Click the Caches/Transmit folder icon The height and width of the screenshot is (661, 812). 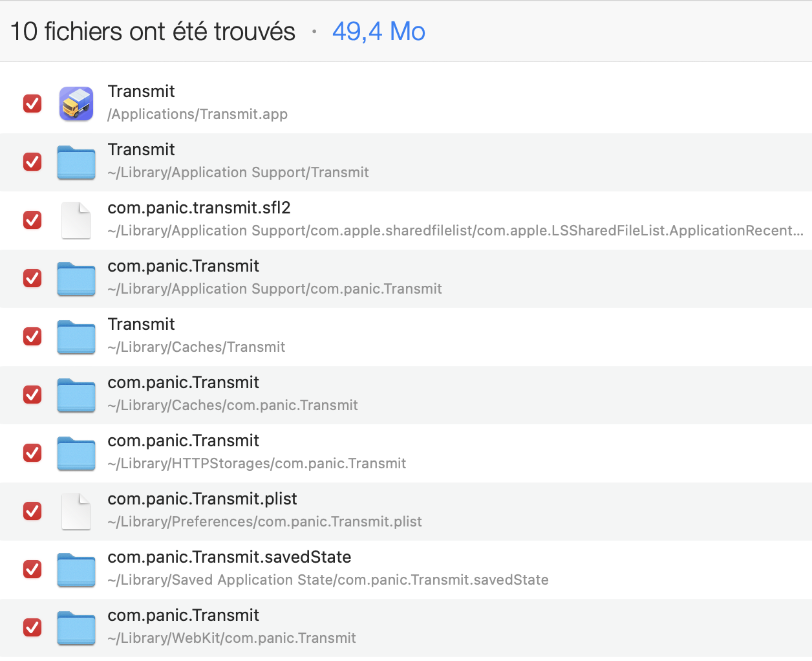point(76,336)
